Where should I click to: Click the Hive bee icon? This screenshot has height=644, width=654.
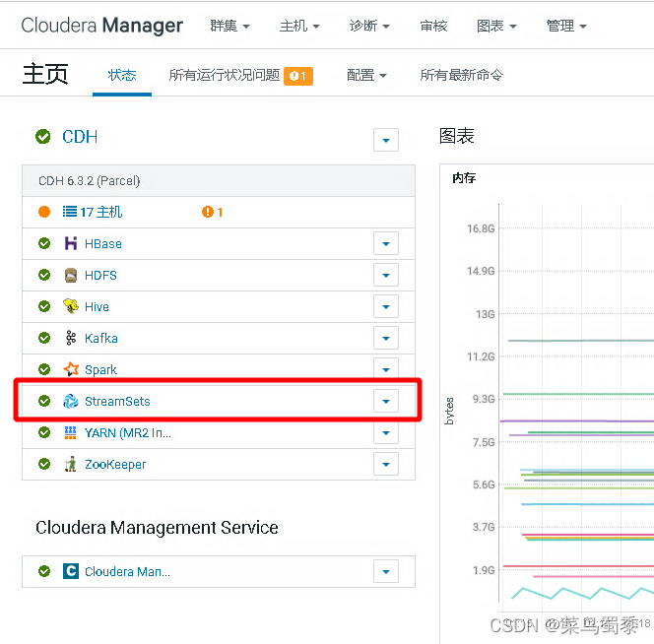(71, 306)
